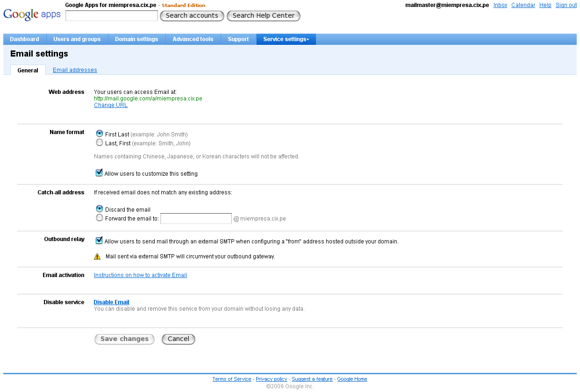Screen dimensions: 580x392
Task: Click the mail.google.com web address text
Action: coord(148,99)
